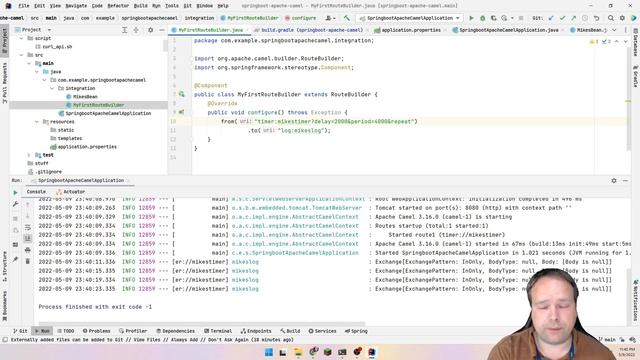Run the application with coverage

click(x=493, y=18)
